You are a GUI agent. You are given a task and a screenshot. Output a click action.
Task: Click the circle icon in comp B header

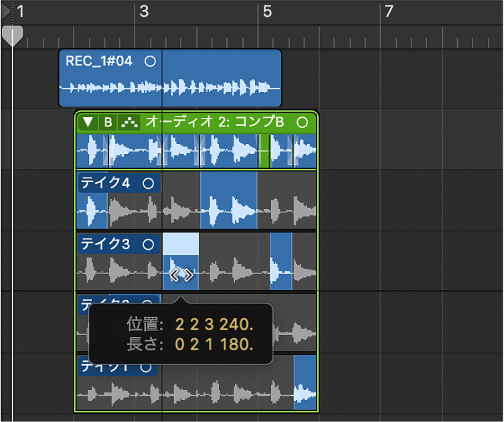coord(302,122)
